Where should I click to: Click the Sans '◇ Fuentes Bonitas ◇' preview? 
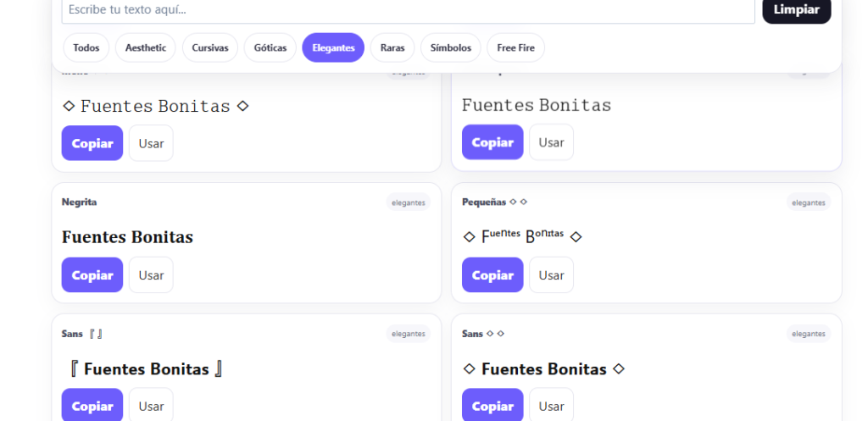click(543, 369)
